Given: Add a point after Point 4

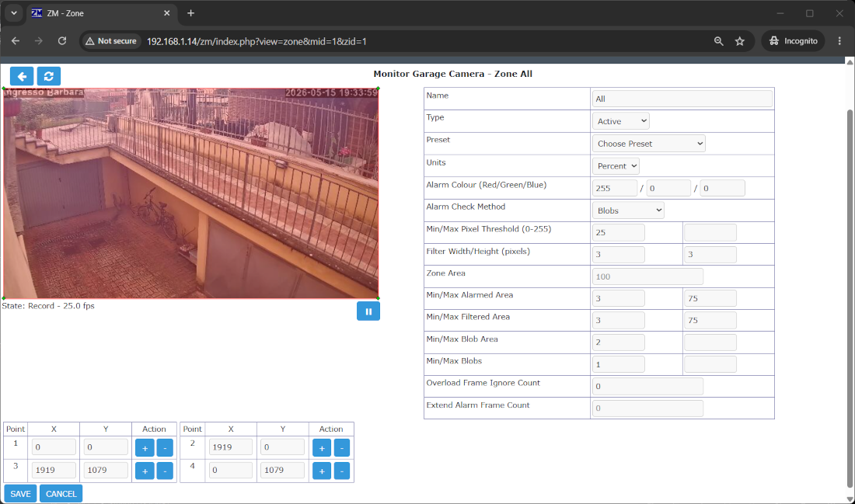Looking at the screenshot, I should (322, 471).
